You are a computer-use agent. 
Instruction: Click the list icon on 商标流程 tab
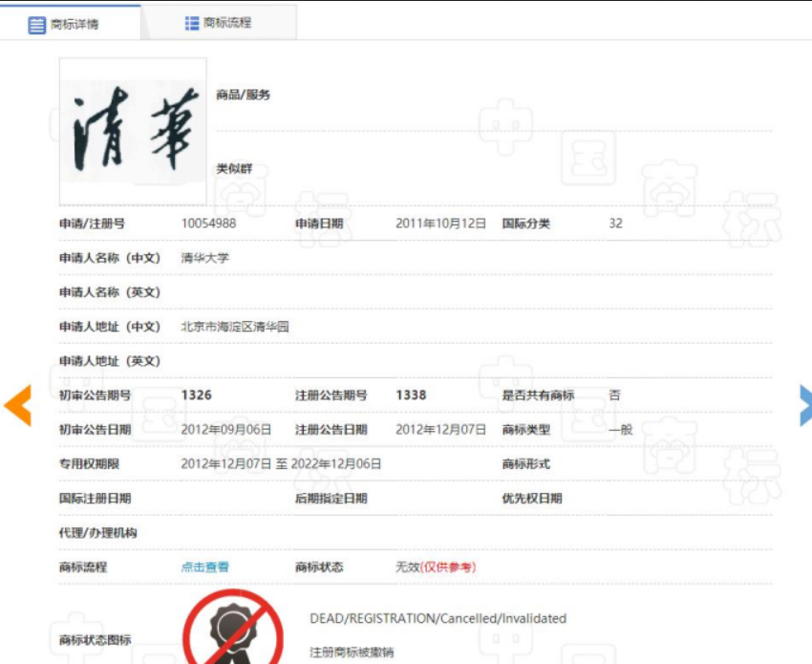pos(192,23)
